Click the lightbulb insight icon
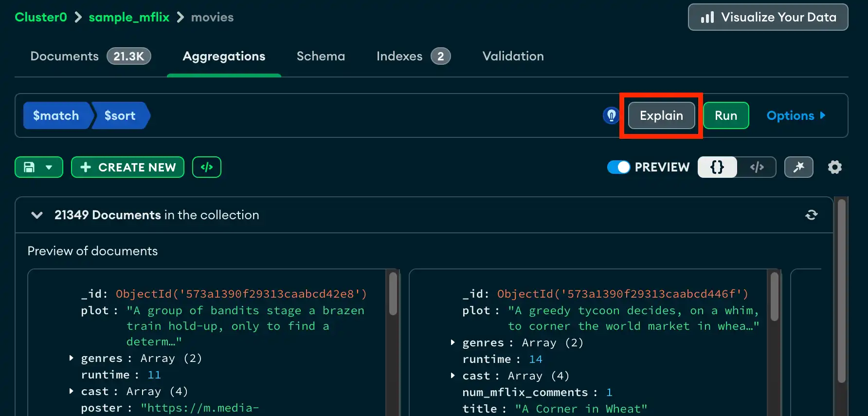Screen dimensions: 868x416 click(611, 115)
